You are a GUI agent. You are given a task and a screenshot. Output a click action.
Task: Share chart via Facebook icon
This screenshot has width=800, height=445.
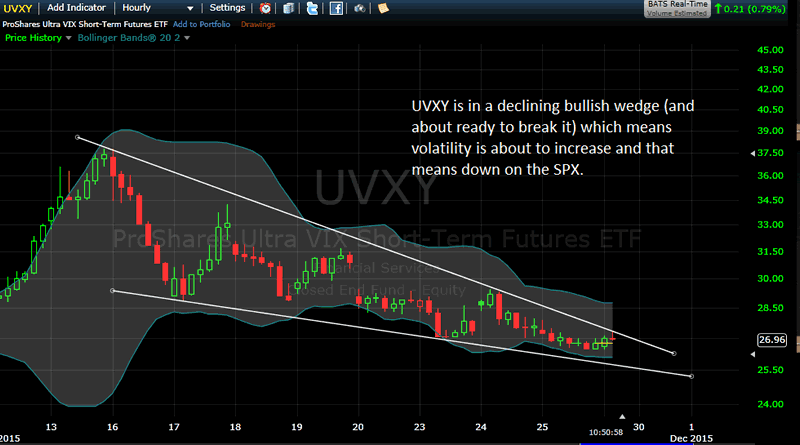pyautogui.click(x=336, y=8)
